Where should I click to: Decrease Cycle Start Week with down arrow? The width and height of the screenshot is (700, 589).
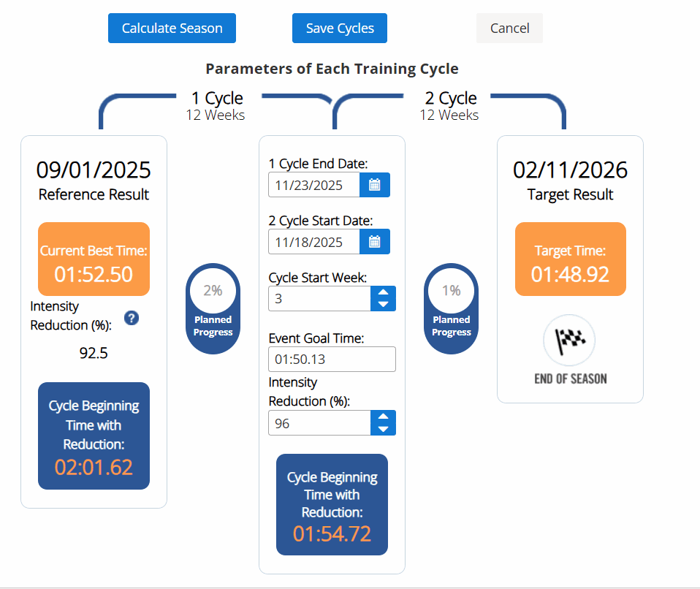pyautogui.click(x=383, y=305)
